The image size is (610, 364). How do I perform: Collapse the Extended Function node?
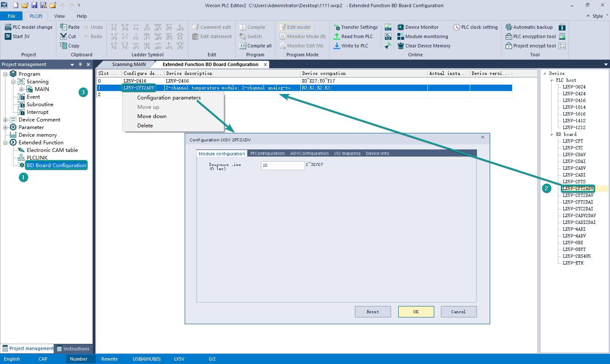click(x=6, y=143)
